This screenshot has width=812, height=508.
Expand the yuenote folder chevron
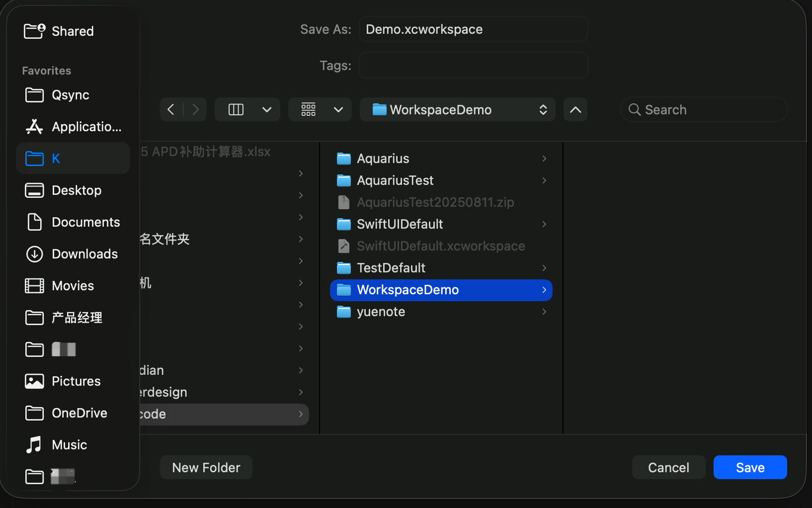(x=544, y=312)
